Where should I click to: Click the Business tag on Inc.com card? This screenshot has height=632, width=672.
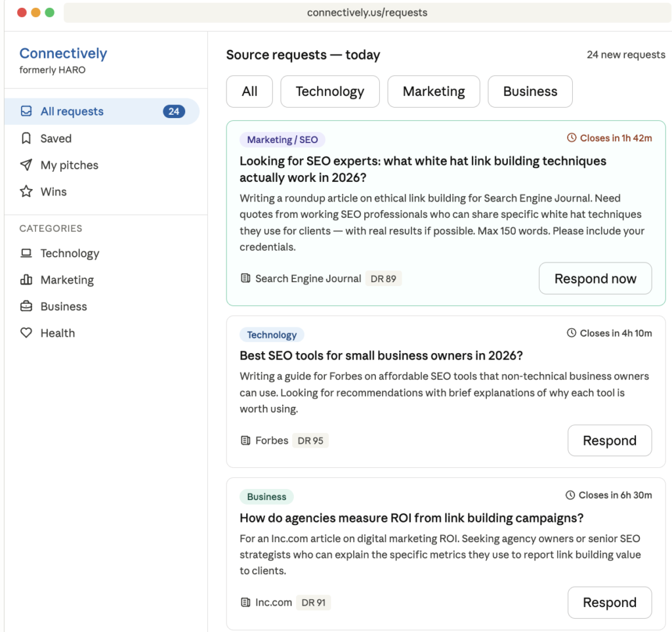[266, 497]
